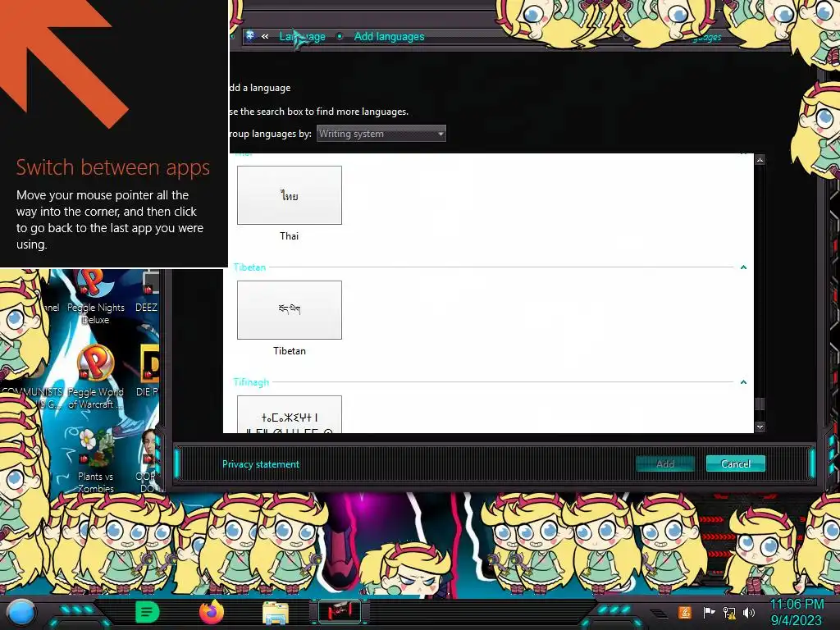The height and width of the screenshot is (630, 840).
Task: Launch Plants vs Zombies desktop shortcut
Action: [95, 459]
